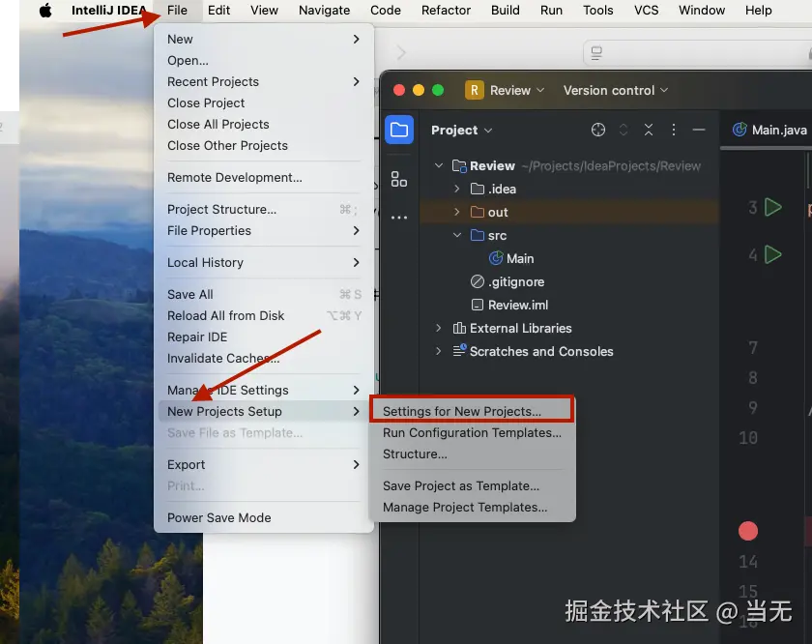Image resolution: width=812 pixels, height=644 pixels.
Task: Click the run arrow at line 3
Action: (772, 207)
